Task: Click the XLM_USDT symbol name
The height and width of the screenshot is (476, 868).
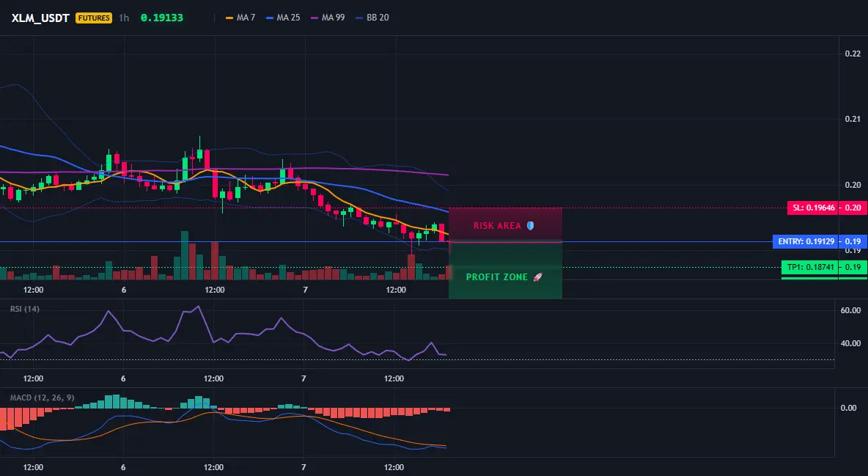Action: tap(40, 18)
